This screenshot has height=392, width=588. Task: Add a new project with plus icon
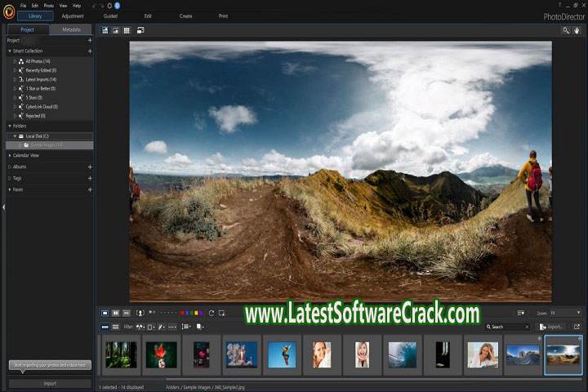point(90,40)
